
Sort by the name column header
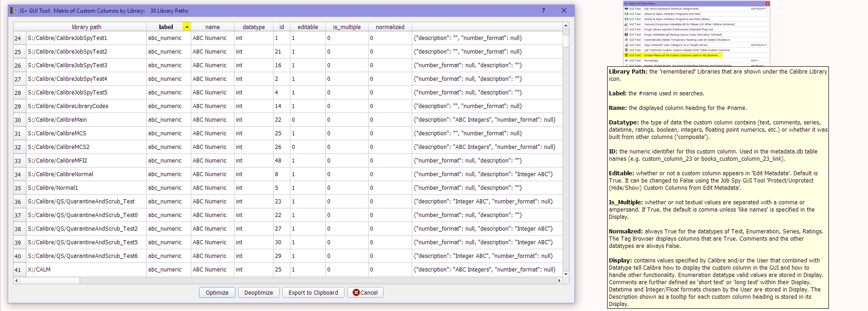click(212, 27)
